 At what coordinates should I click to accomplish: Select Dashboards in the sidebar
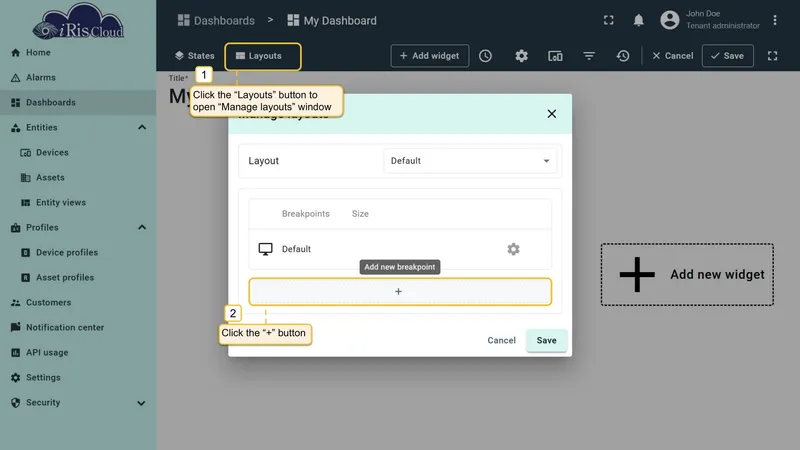pos(78,103)
